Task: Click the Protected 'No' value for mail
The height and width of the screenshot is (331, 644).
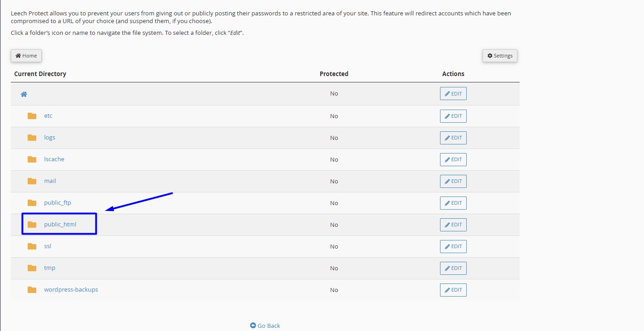Action: [x=334, y=181]
